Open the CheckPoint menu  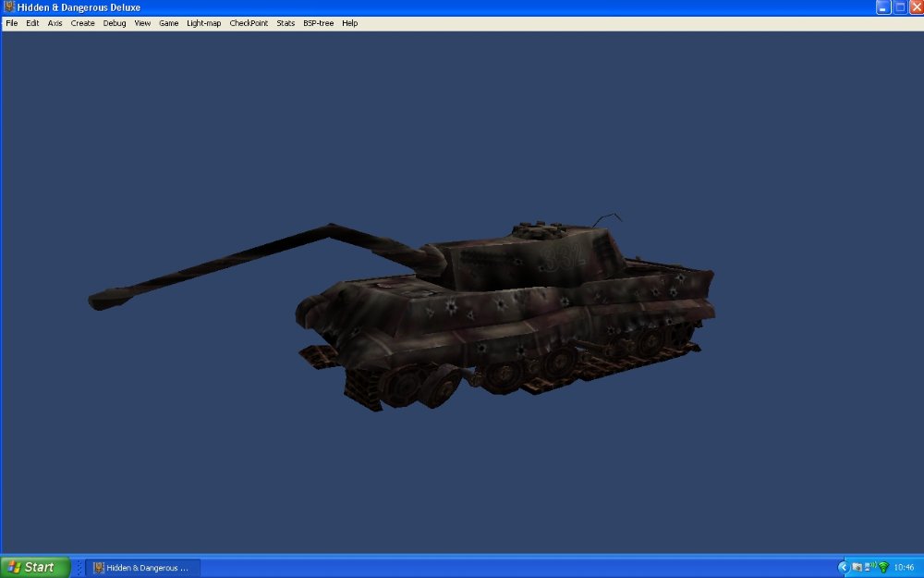click(x=249, y=24)
